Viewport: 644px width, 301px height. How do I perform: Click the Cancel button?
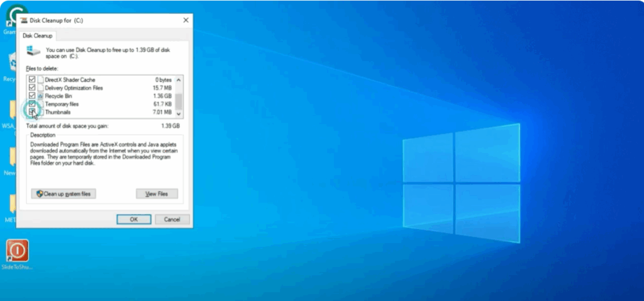pos(172,219)
